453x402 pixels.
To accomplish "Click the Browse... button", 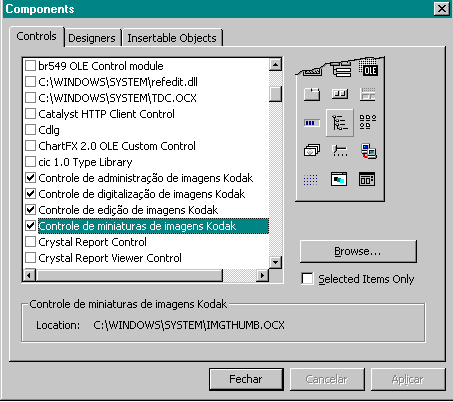I will click(x=358, y=251).
